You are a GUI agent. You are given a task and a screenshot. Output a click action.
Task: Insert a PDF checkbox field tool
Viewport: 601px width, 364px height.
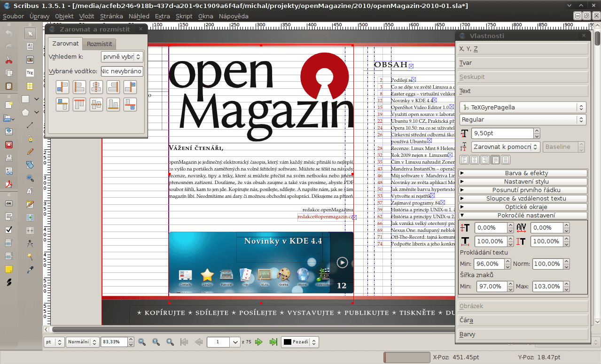(x=8, y=230)
